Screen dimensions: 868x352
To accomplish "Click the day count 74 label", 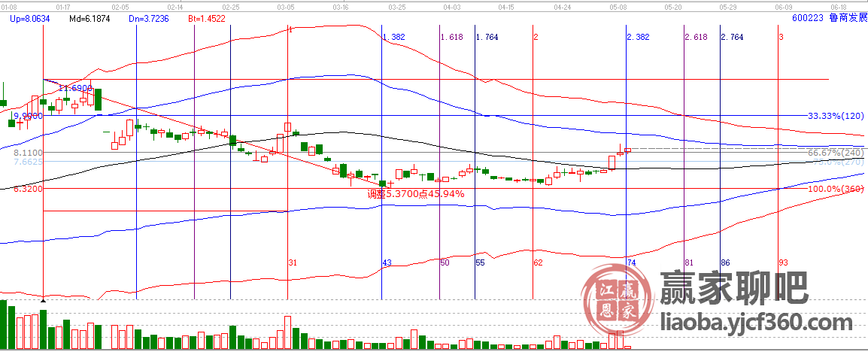I will click(x=632, y=262).
